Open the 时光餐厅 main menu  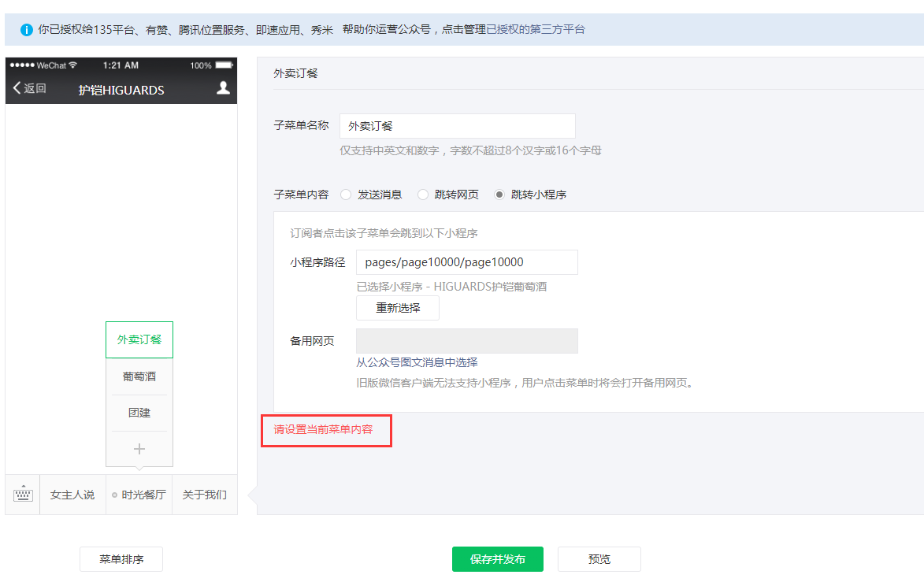click(139, 495)
